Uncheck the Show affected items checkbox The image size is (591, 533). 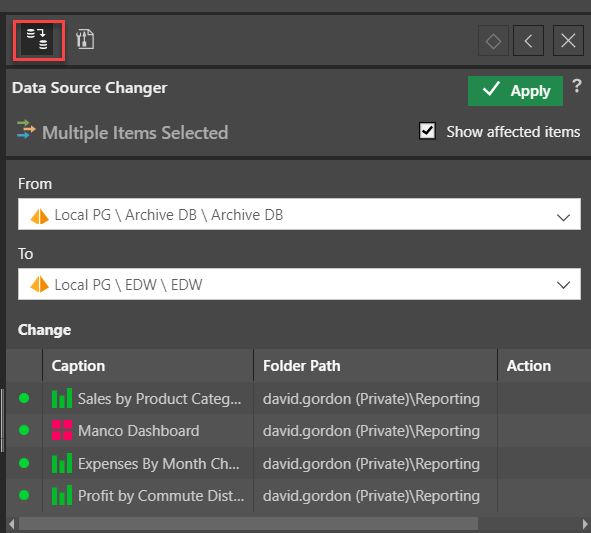tap(427, 131)
